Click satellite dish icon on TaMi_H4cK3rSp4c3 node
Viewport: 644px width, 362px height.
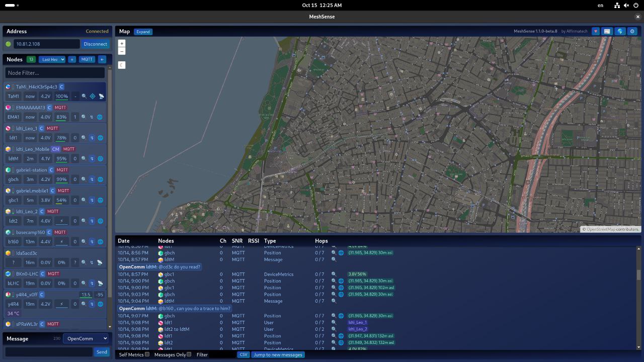pyautogui.click(x=101, y=96)
